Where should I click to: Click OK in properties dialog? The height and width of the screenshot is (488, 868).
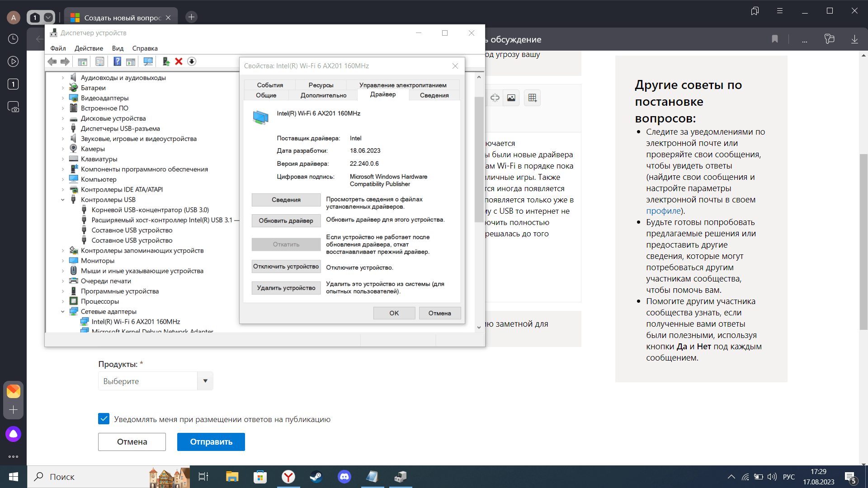(x=394, y=313)
